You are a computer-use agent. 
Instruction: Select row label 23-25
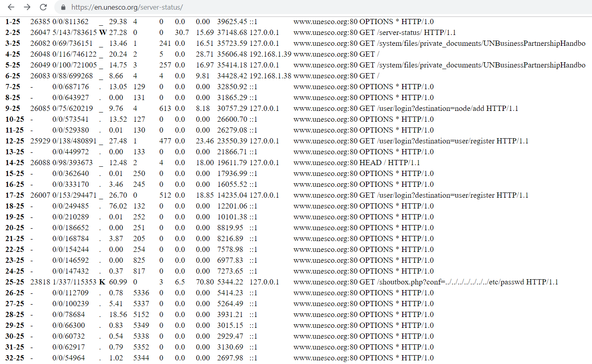coord(15,260)
